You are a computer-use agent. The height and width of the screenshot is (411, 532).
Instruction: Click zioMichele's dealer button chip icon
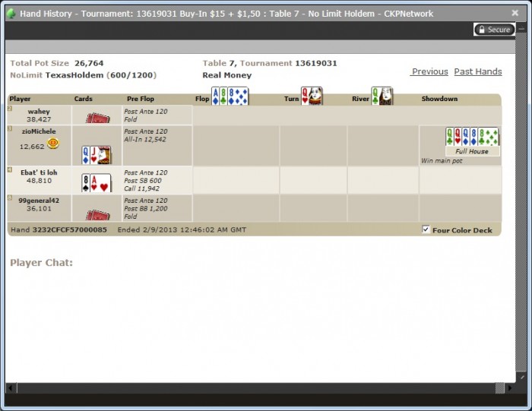click(53, 143)
